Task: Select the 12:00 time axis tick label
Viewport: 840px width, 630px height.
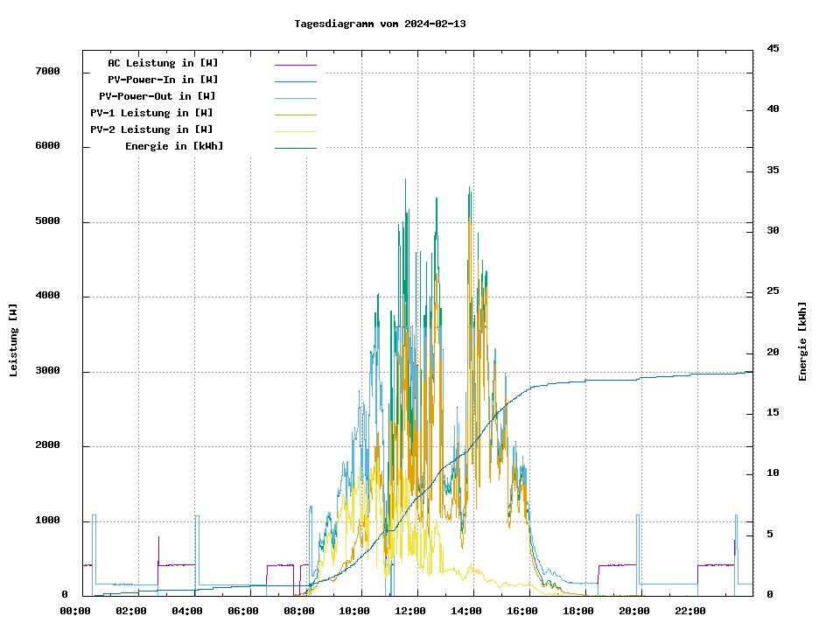Action: coord(410,611)
